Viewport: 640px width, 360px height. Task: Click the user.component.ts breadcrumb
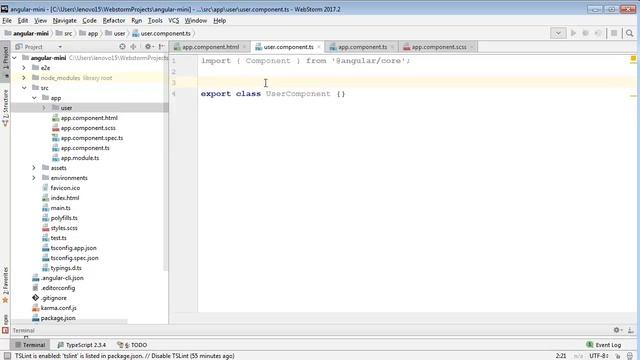click(x=162, y=33)
